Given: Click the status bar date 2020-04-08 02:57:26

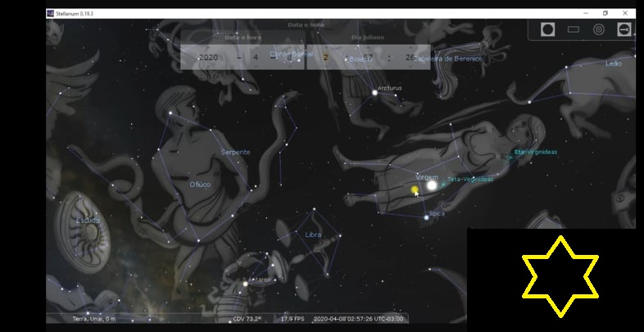Looking at the screenshot, I should tap(359, 319).
